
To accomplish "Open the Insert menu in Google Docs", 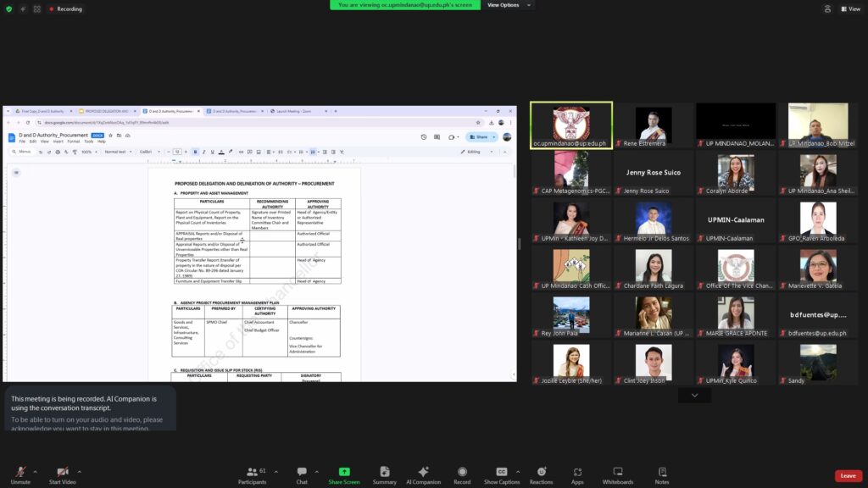I will pos(58,141).
